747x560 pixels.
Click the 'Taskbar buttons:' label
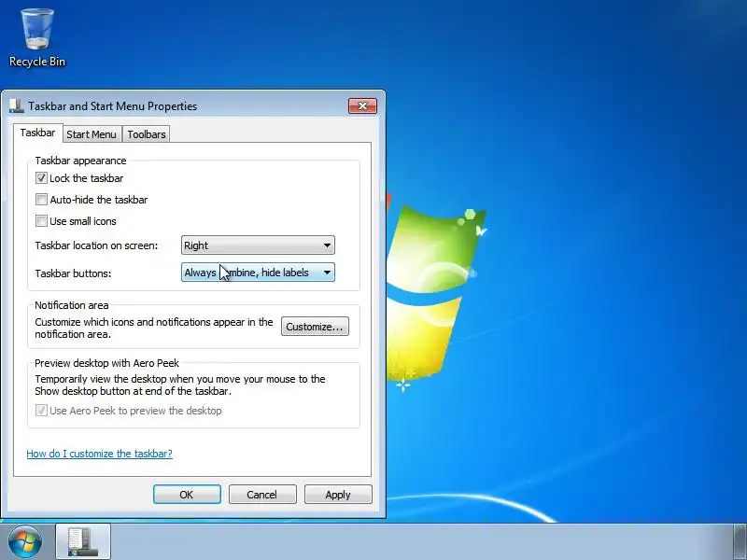click(73, 273)
